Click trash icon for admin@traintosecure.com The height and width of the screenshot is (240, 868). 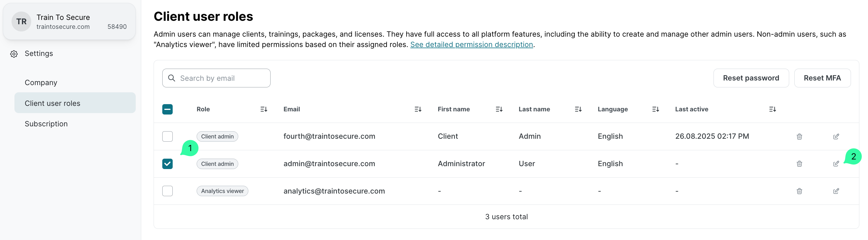[x=799, y=164]
